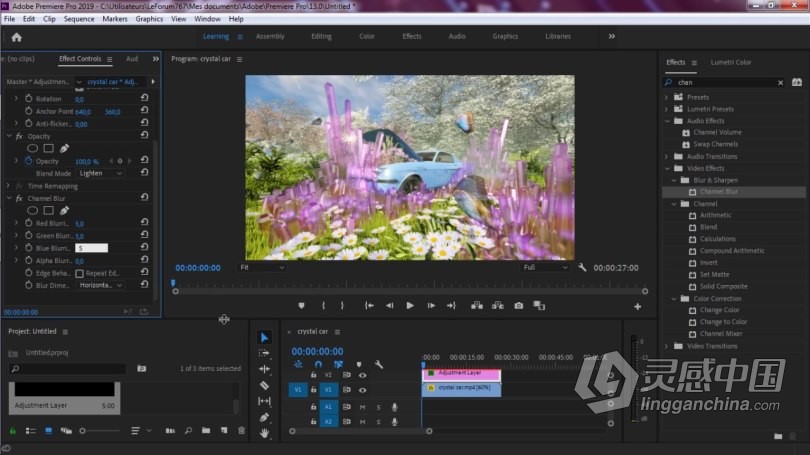Screen dimensions: 810x455
Task: Open Blur Dimensions dropdown
Action: click(101, 285)
